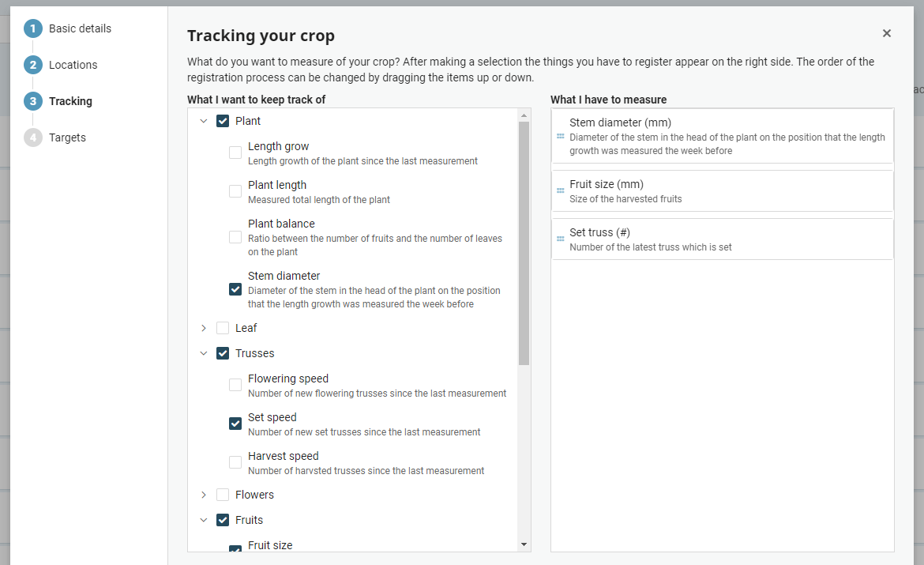Click the Set truss drag handle icon

[x=561, y=239]
